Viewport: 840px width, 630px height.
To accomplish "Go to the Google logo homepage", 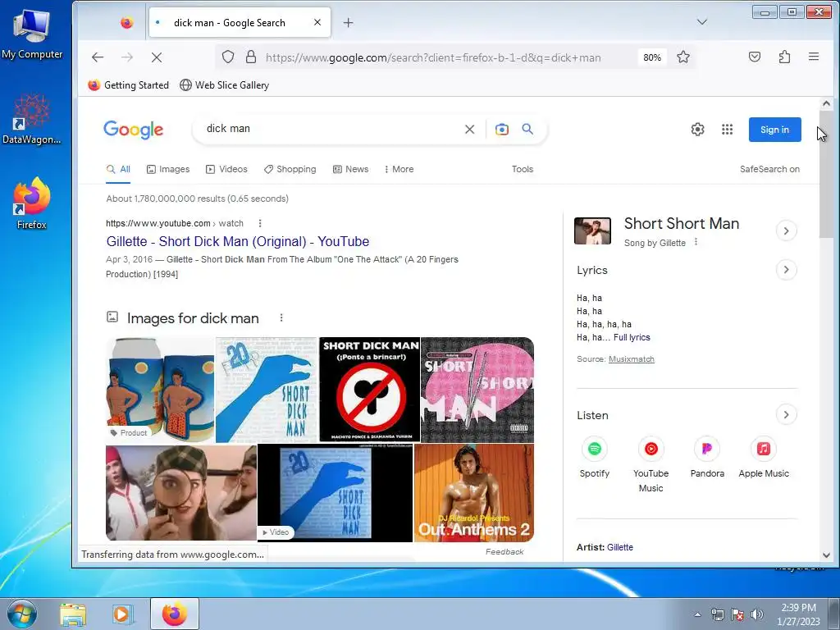I will [x=134, y=130].
